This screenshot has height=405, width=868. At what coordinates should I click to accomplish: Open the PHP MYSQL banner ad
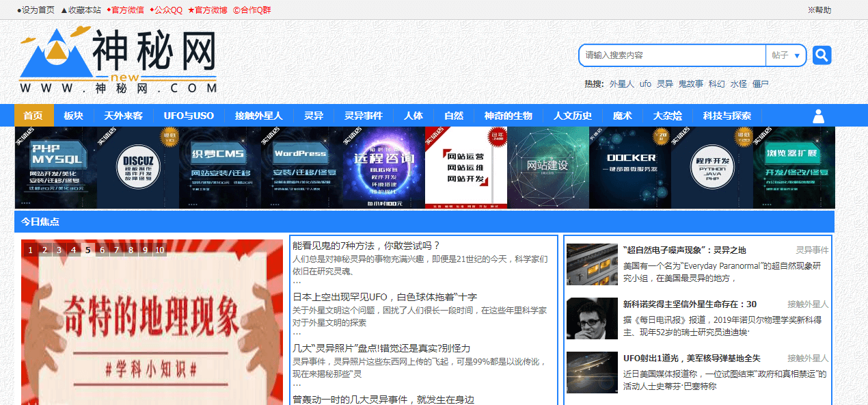(x=55, y=168)
